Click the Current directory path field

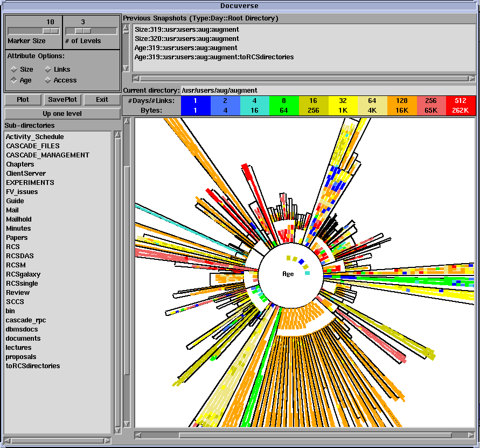tap(329, 91)
